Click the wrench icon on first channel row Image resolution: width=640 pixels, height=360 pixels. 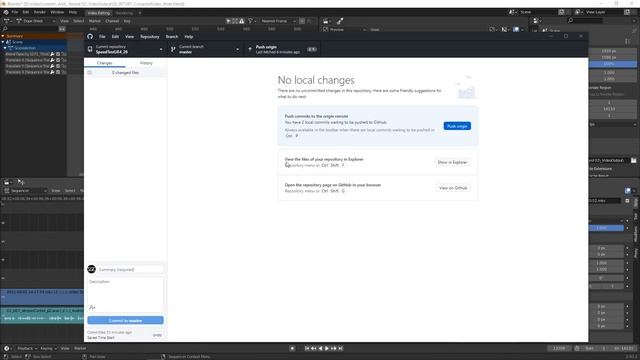pyautogui.click(x=52, y=54)
